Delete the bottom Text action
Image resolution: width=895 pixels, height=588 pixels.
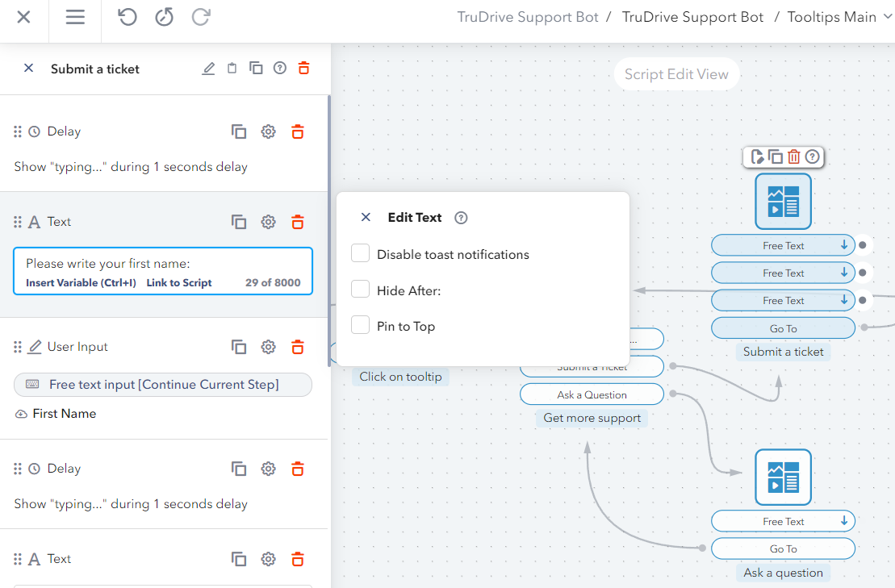[297, 559]
